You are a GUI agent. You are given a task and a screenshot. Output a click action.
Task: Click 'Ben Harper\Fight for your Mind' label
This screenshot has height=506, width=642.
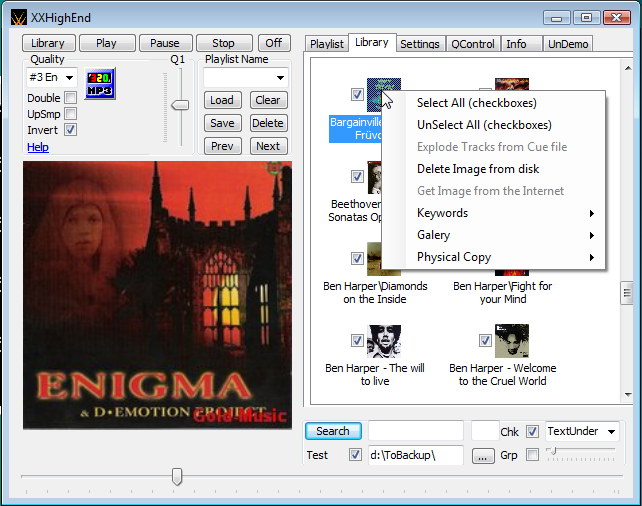click(x=503, y=293)
